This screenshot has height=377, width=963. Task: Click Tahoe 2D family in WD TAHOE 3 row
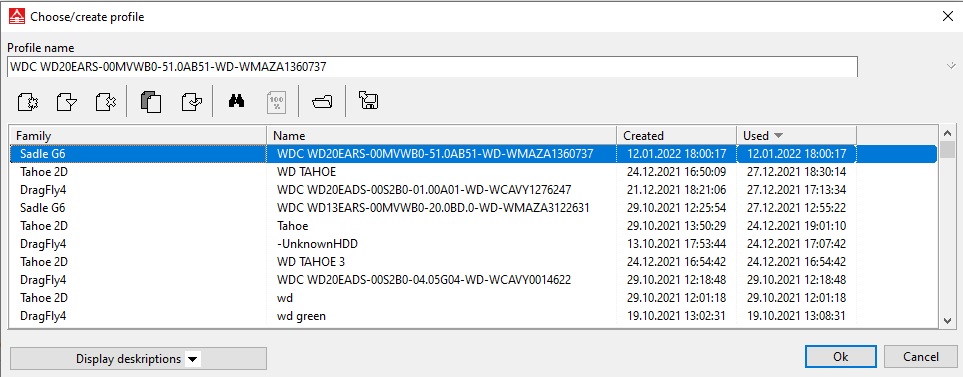(x=44, y=262)
